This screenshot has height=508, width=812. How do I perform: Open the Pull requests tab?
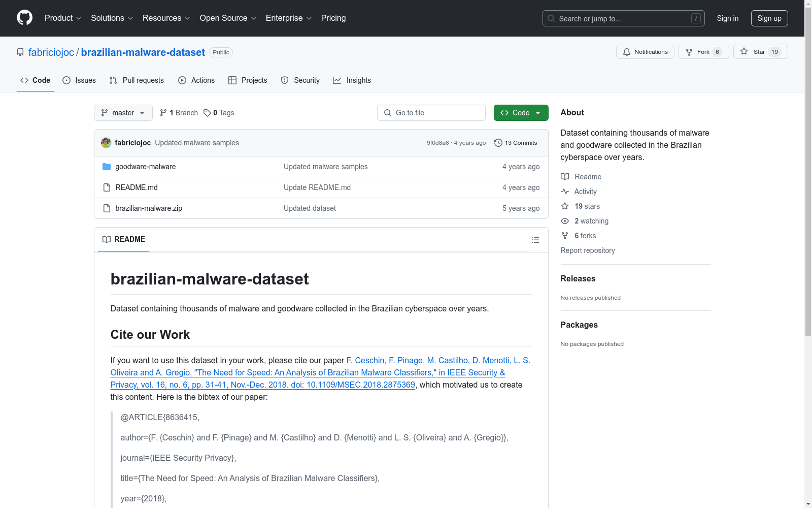point(137,80)
